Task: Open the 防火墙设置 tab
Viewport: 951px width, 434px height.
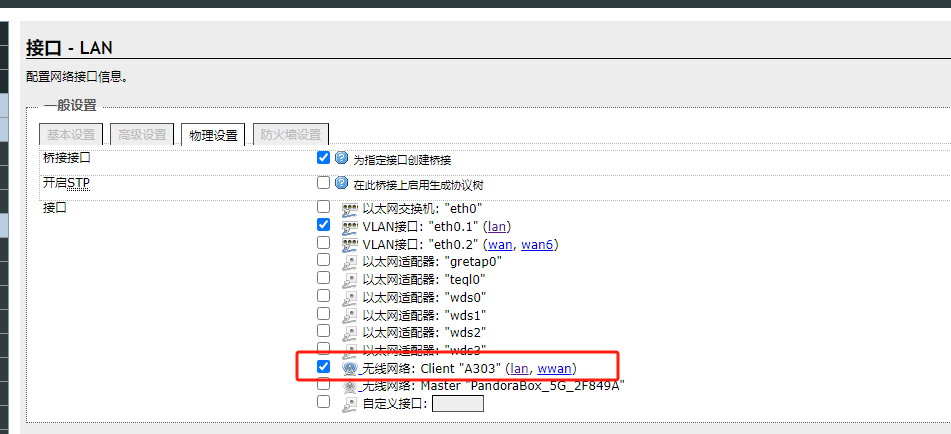Action: coord(290,135)
